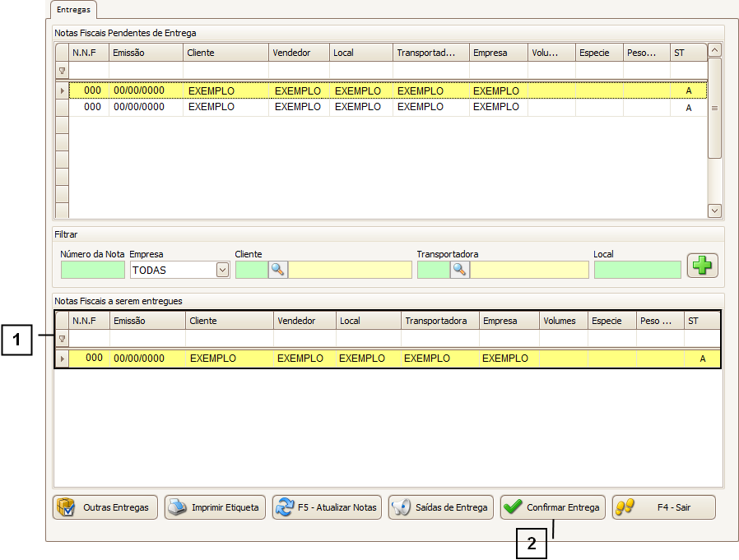
Task: Click the Transportadora magnifier search icon
Action: click(459, 270)
